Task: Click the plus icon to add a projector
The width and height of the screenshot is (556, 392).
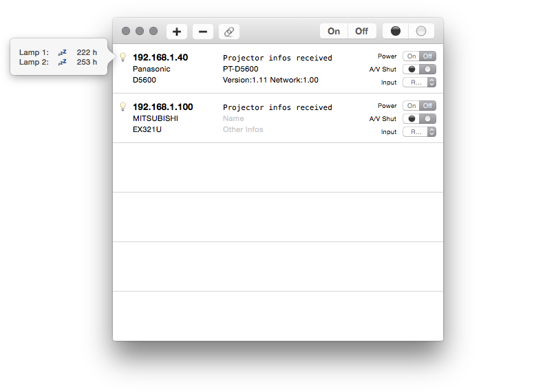Action: click(x=177, y=32)
